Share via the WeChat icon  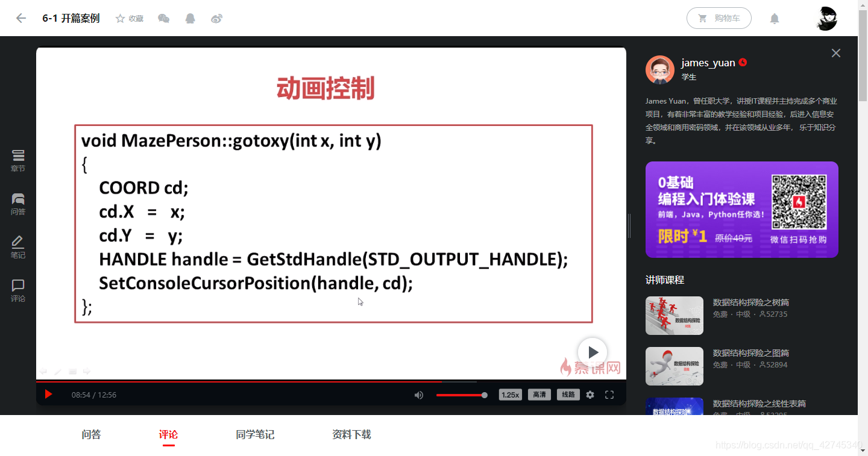[x=163, y=19]
